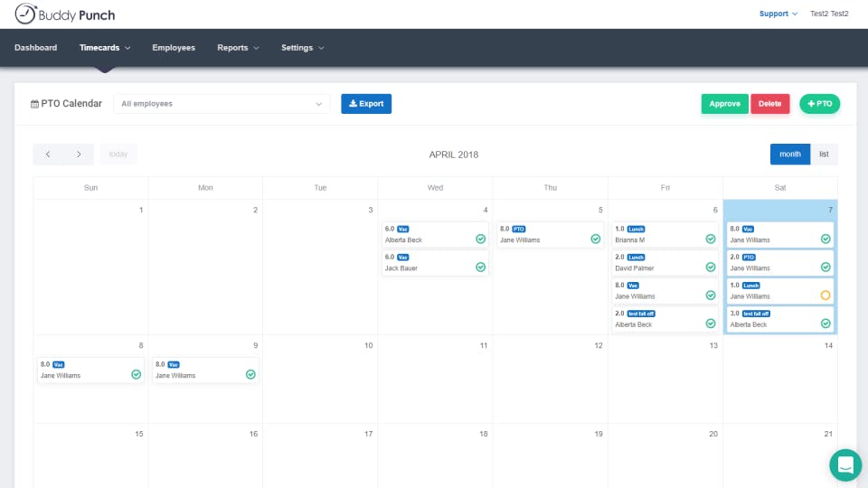Image resolution: width=868 pixels, height=488 pixels.
Task: Toggle approval check on Jane Williams Monday 9th
Action: (250, 374)
